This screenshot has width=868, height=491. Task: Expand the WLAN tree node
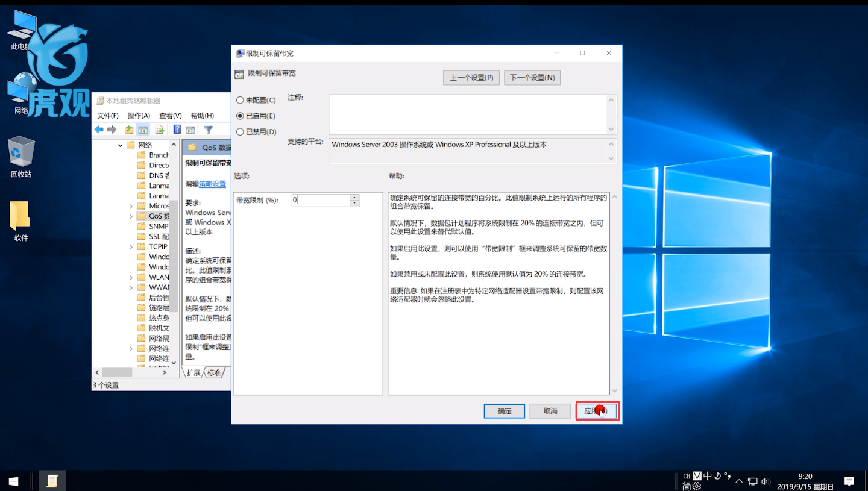point(131,277)
